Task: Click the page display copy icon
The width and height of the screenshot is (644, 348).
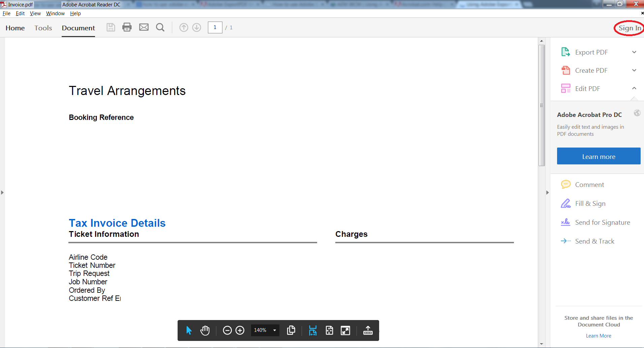Action: pos(291,330)
